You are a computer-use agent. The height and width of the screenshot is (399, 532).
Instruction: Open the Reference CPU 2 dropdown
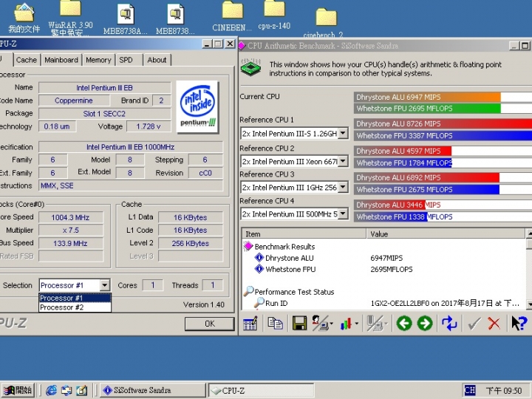click(343, 161)
